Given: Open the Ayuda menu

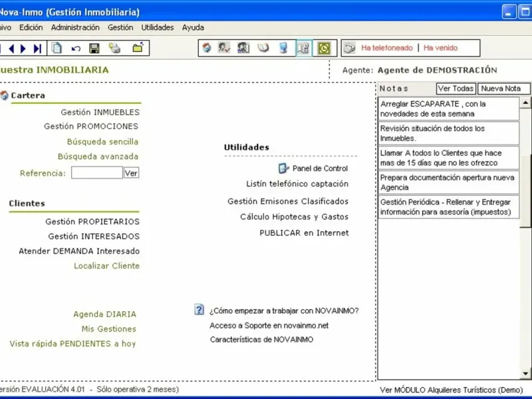Looking at the screenshot, I should (x=193, y=27).
